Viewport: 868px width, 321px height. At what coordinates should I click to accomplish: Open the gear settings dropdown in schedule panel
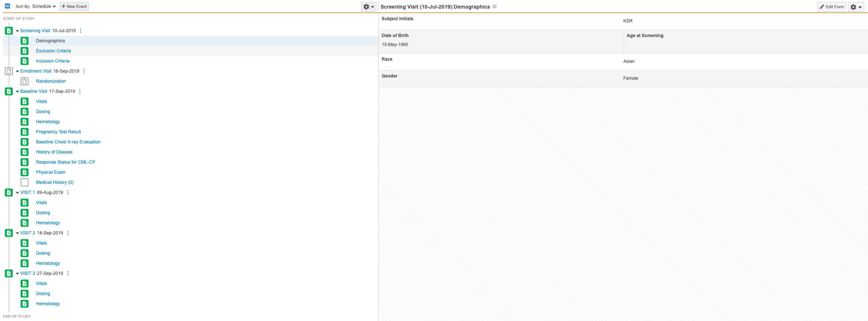(x=368, y=7)
